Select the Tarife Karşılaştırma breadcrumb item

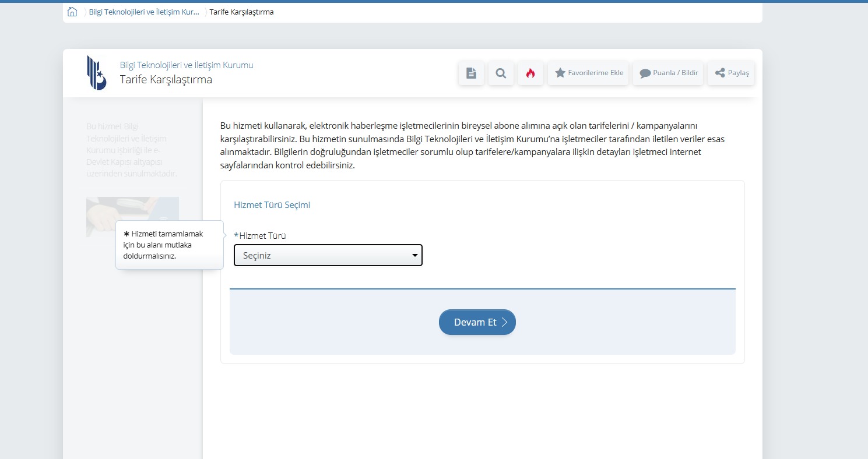pos(241,12)
